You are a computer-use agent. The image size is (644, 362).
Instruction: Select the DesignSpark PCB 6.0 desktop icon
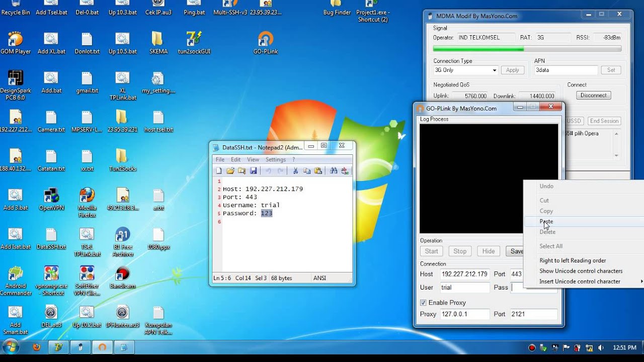[x=16, y=85]
